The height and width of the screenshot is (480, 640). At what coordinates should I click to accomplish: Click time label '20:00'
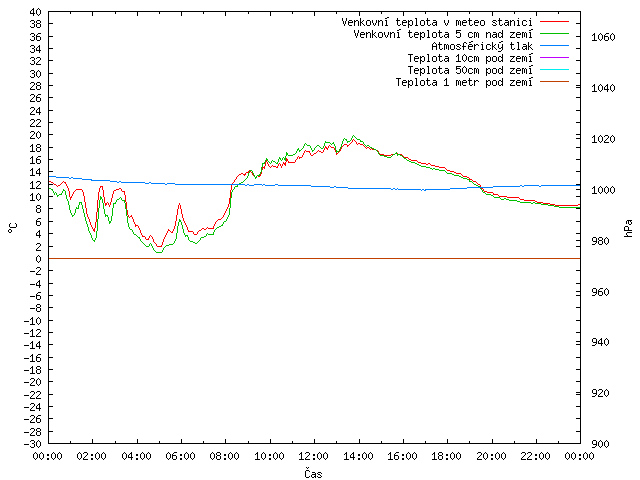point(491,456)
